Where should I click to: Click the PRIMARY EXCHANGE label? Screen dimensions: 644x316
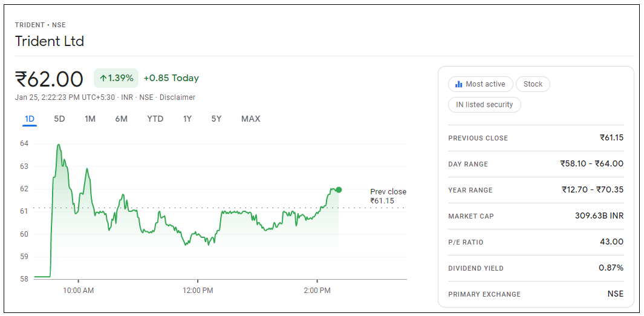(x=484, y=294)
